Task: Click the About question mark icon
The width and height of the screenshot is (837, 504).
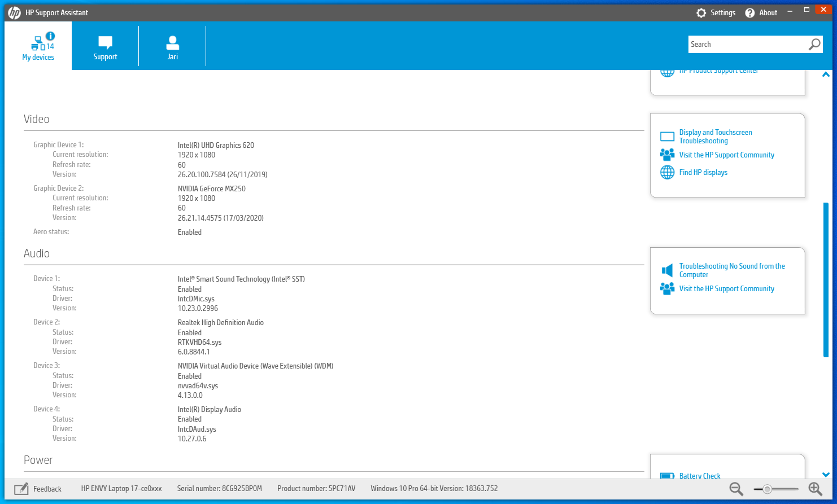Action: (749, 13)
